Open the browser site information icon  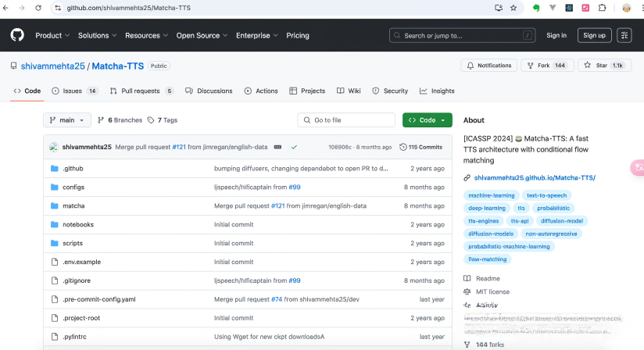[x=57, y=8]
